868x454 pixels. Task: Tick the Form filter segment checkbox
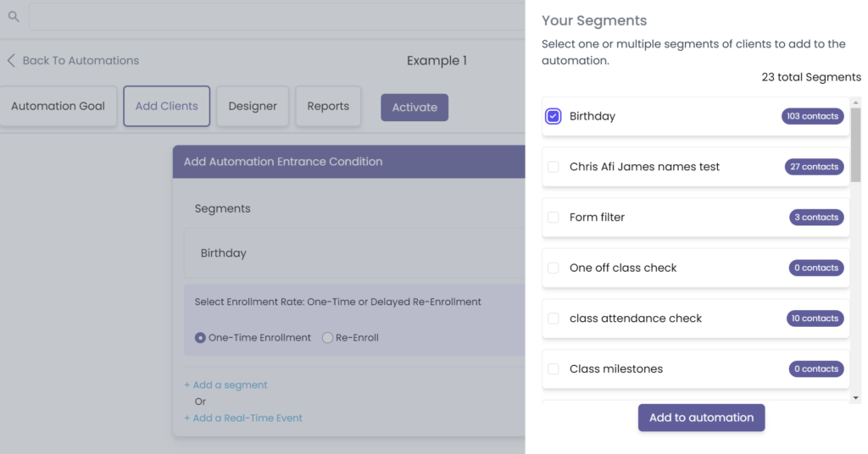pyautogui.click(x=554, y=218)
